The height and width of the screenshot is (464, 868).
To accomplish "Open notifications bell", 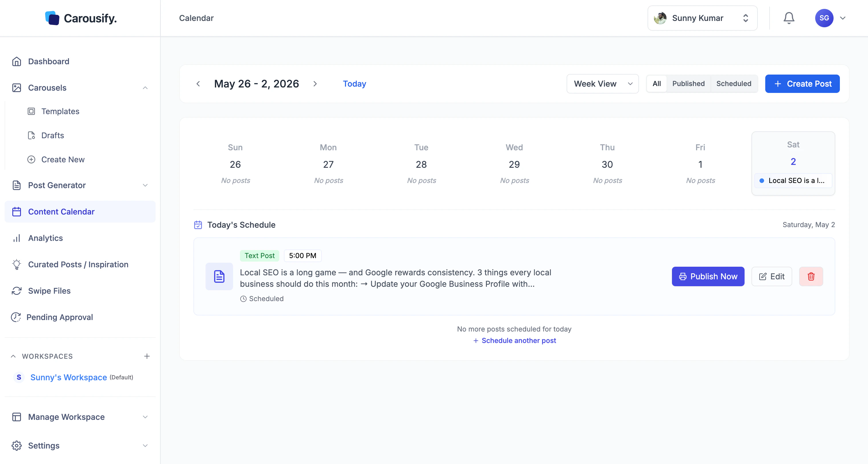I will click(x=789, y=18).
